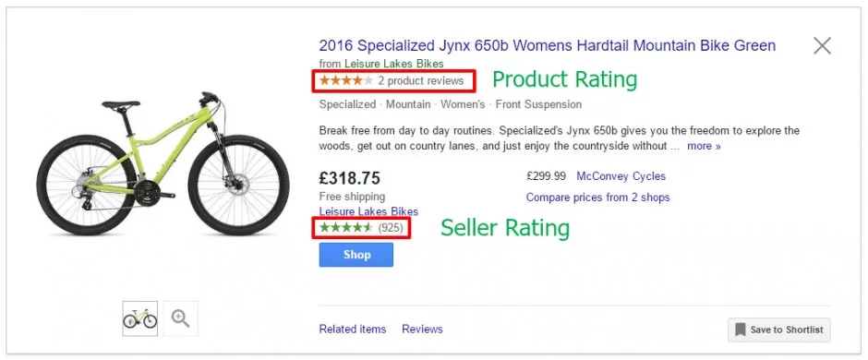Screen dimensions: 868x360
Task: Open the McConvey Cycles link
Action: tap(621, 176)
